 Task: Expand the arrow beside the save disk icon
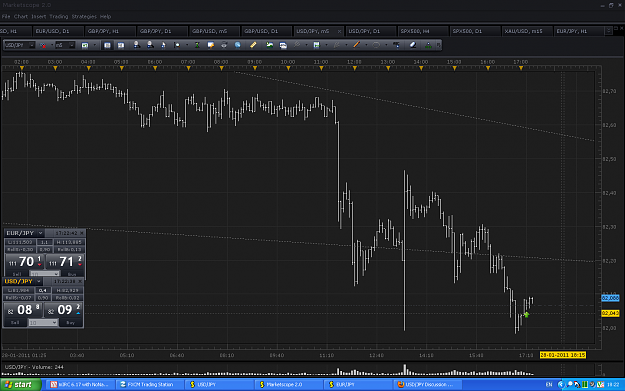pyautogui.click(x=326, y=45)
